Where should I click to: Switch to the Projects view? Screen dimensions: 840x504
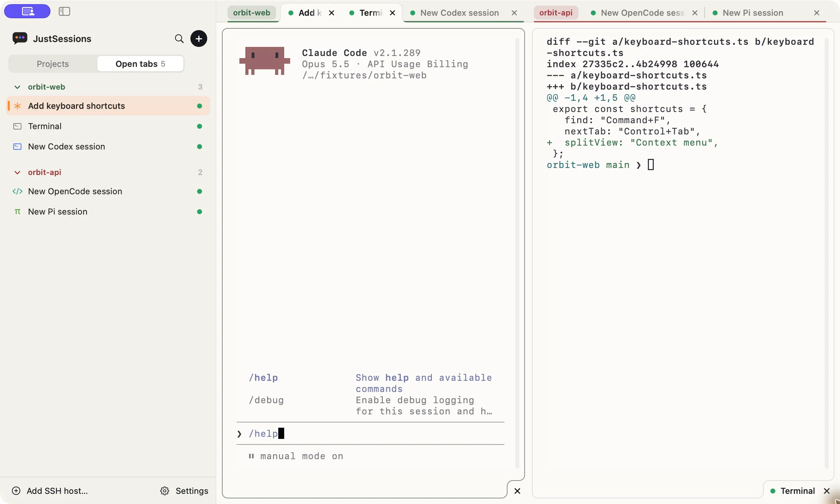click(x=53, y=64)
